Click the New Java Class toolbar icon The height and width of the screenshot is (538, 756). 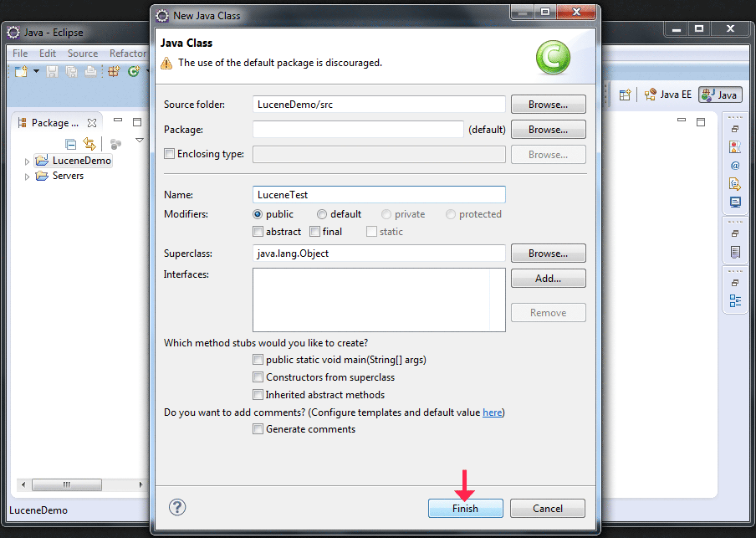(134, 72)
